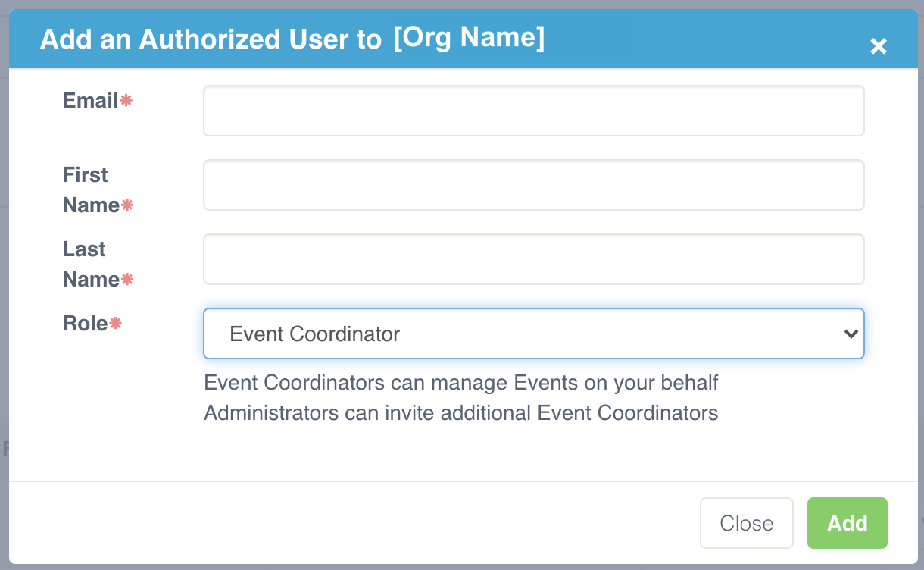
Task: Click the Close button
Action: coord(747,523)
